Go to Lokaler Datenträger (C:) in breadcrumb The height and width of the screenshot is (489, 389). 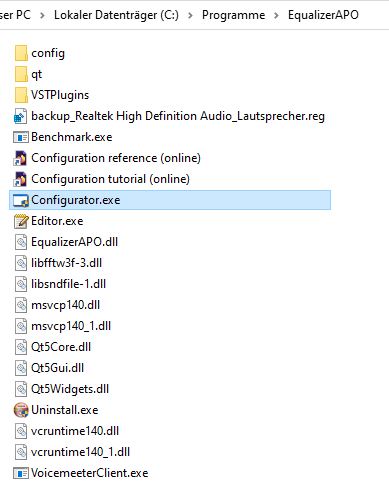point(116,15)
